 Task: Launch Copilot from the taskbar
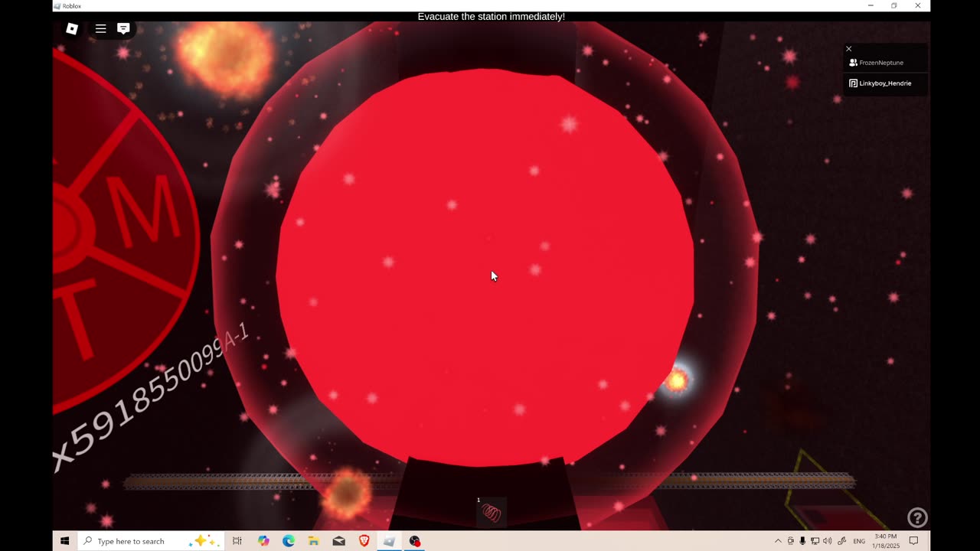[263, 541]
